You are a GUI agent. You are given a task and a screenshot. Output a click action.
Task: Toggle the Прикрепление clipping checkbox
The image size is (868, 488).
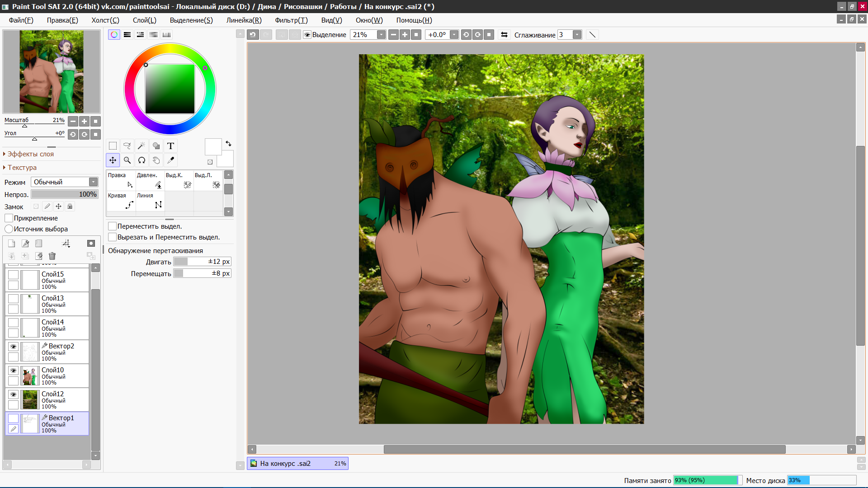click(9, 218)
